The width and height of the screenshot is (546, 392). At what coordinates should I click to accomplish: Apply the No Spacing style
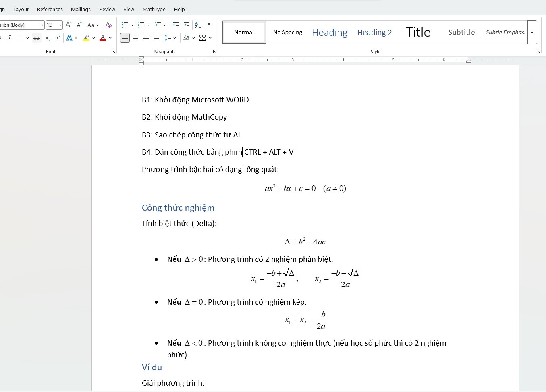[x=288, y=32]
